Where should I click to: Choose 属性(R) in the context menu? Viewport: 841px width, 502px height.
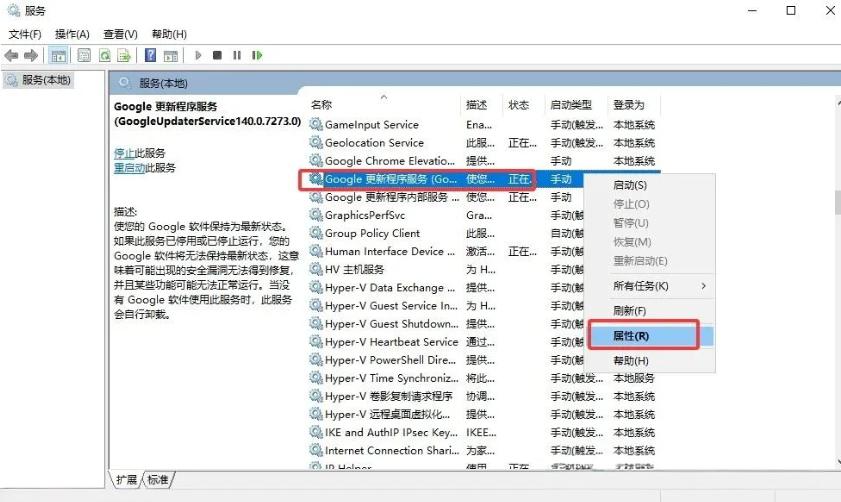(631, 336)
